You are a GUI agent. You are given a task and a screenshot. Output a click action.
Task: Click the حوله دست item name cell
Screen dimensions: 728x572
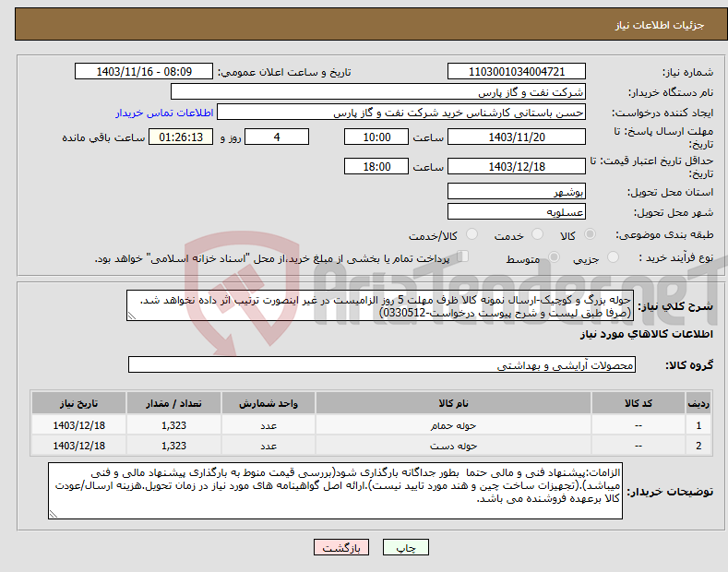coord(453,446)
